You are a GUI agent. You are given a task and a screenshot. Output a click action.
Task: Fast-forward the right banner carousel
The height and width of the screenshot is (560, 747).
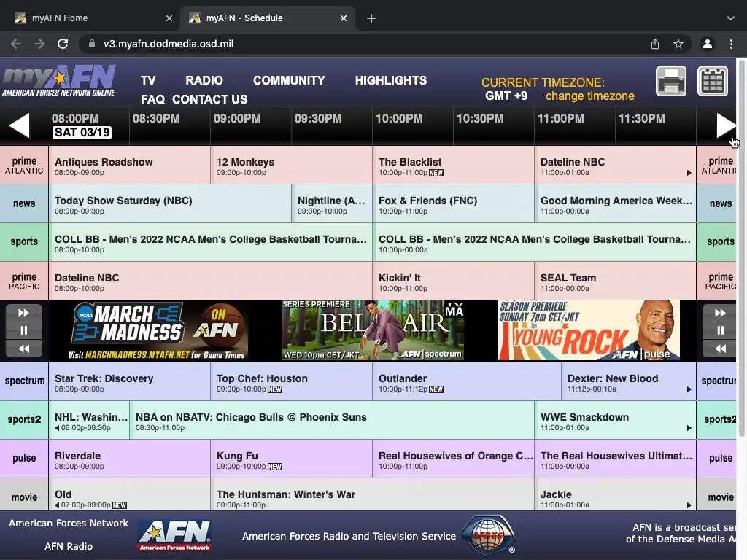coord(720,313)
